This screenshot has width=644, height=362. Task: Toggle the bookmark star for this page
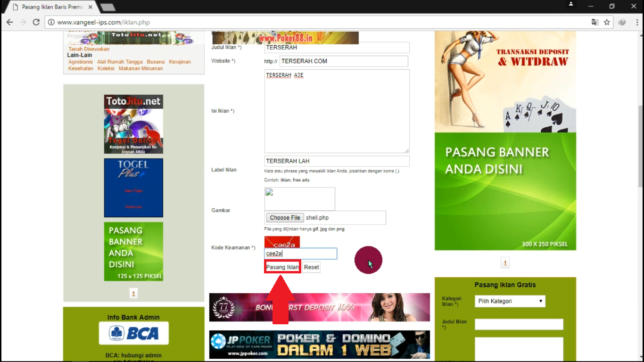(x=607, y=22)
